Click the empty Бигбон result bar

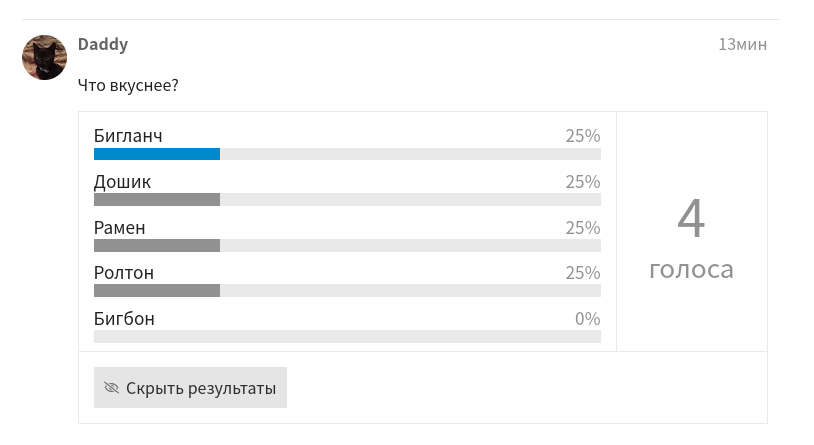pos(347,336)
